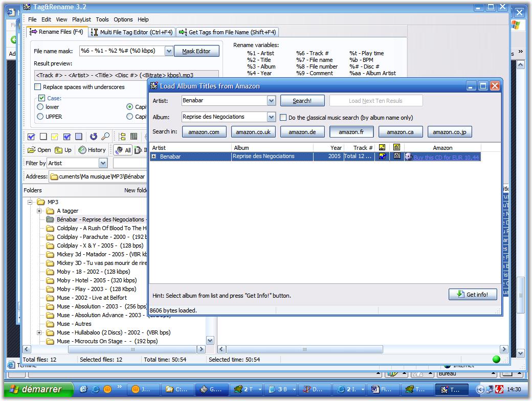Click the folder tree view icon
The height and width of the screenshot is (401, 532).
(122, 137)
